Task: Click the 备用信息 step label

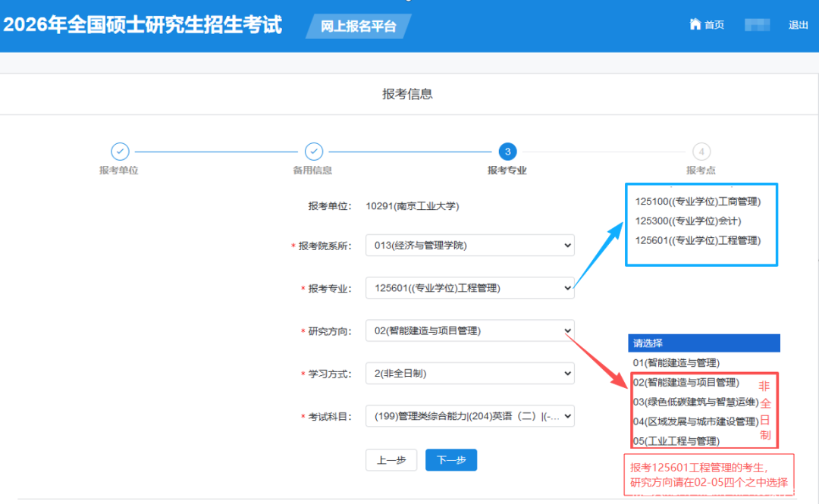Action: coord(312,171)
